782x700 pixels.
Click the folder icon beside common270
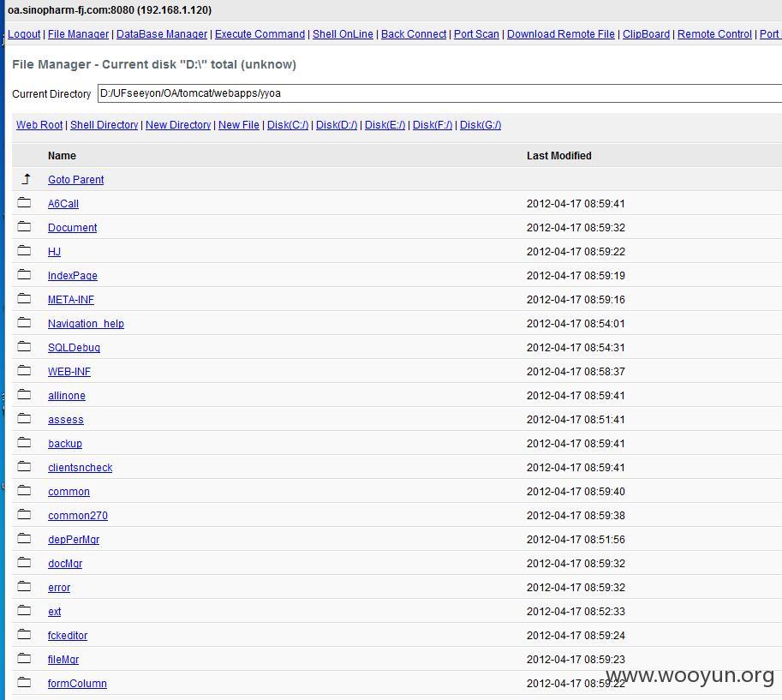click(24, 514)
